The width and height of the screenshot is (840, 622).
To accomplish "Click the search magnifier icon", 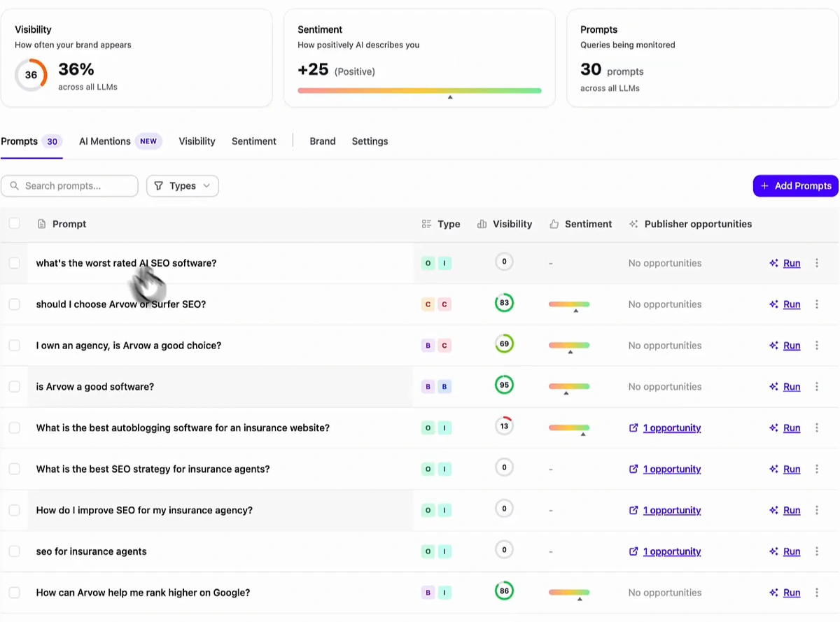I will point(15,186).
